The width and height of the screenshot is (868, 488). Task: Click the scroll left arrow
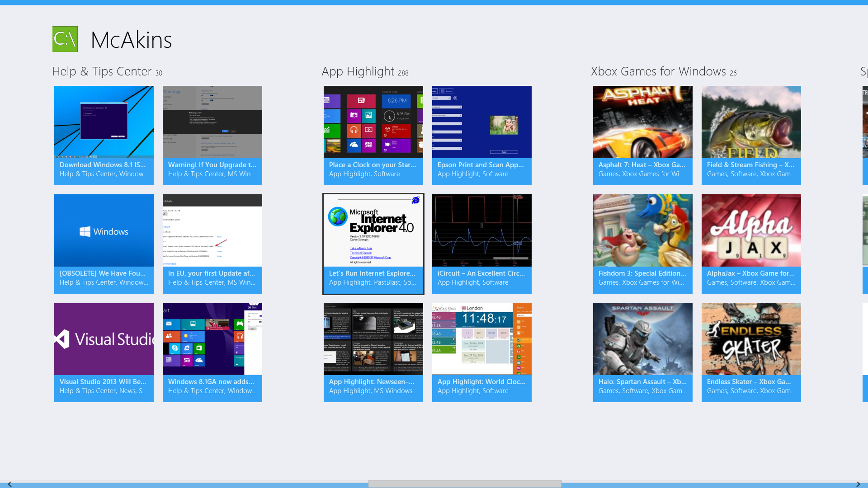pyautogui.click(x=9, y=484)
